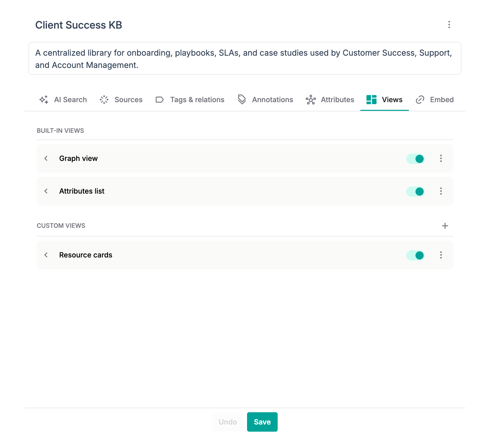
Task: Add a custom view with the plus icon
Action: (x=445, y=226)
